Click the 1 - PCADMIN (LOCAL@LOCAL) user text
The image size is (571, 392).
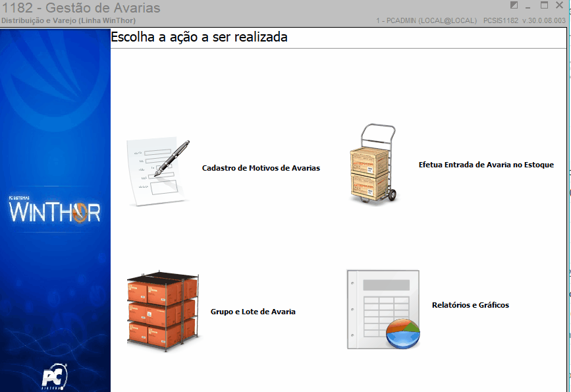tap(426, 21)
